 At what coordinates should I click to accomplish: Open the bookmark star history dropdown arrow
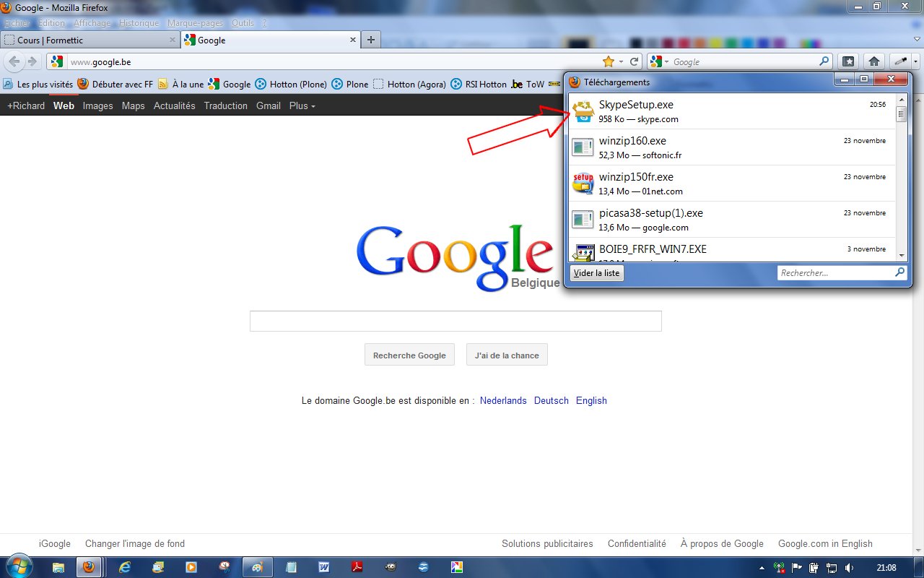click(622, 61)
